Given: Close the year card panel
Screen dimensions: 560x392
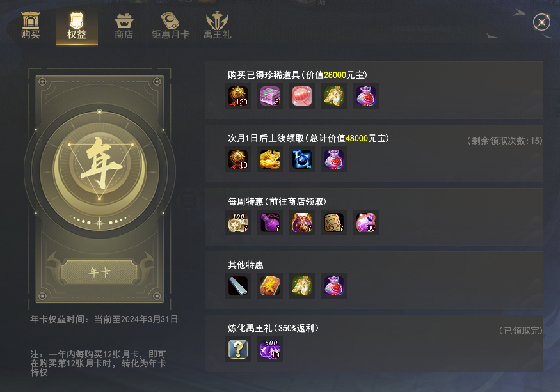Looking at the screenshot, I should pyautogui.click(x=541, y=22).
